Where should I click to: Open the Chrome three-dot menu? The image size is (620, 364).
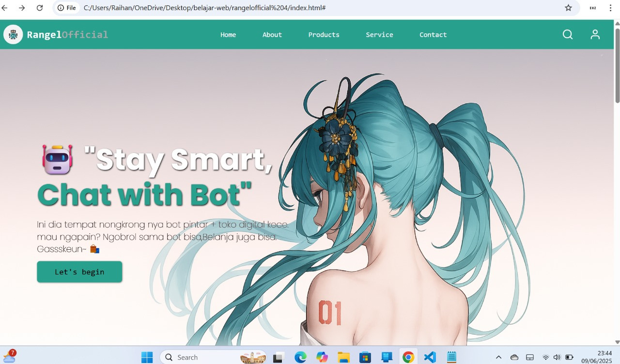click(610, 8)
